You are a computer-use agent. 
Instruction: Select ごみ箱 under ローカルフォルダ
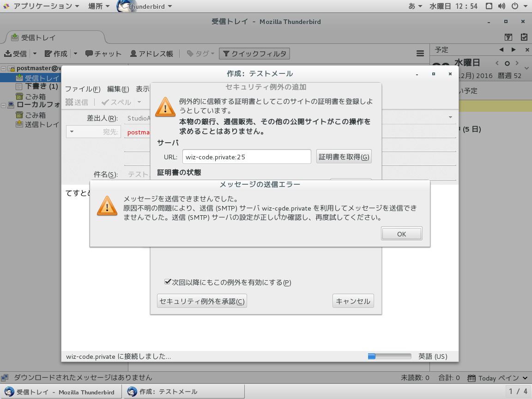coord(30,115)
